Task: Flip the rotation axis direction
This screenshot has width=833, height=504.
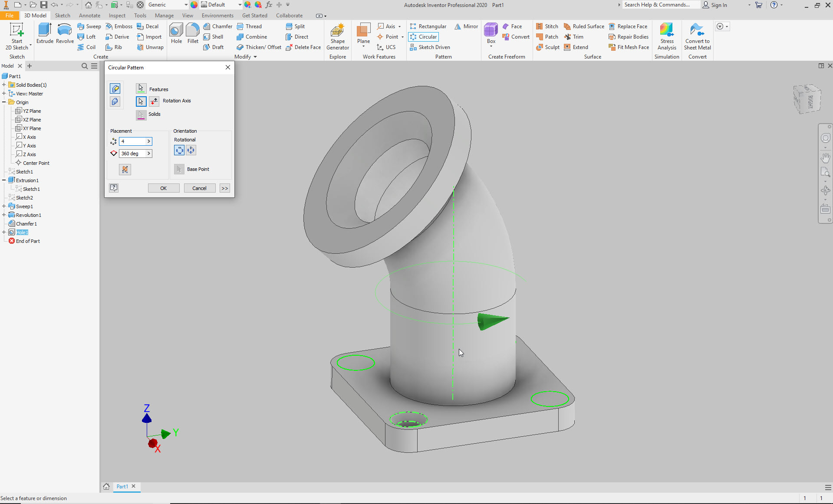Action: click(x=154, y=101)
